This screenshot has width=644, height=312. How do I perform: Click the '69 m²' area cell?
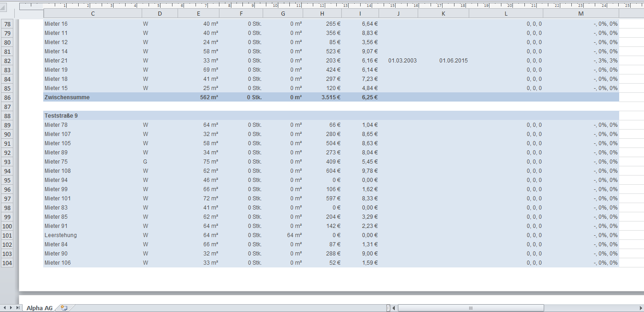[198, 69]
